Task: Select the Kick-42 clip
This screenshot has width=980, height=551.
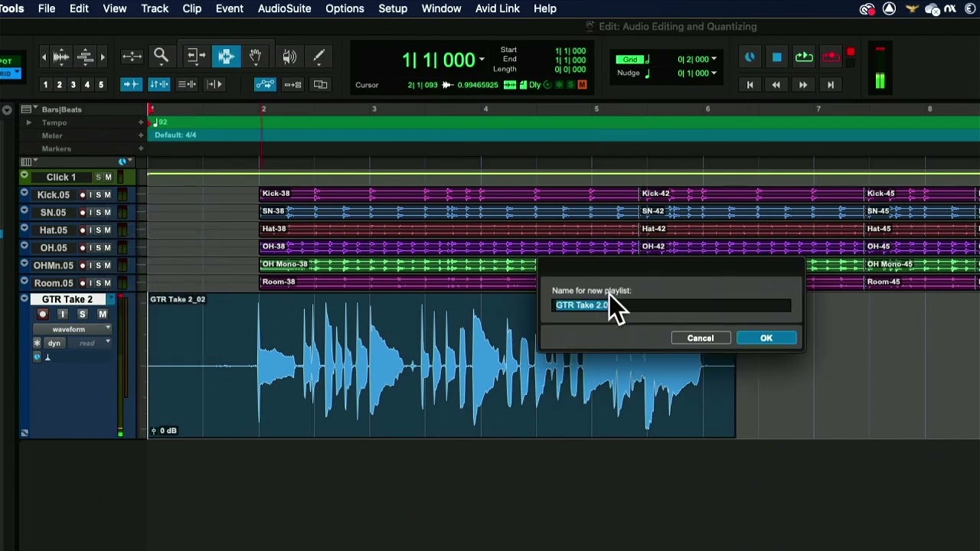Action: 753,194
